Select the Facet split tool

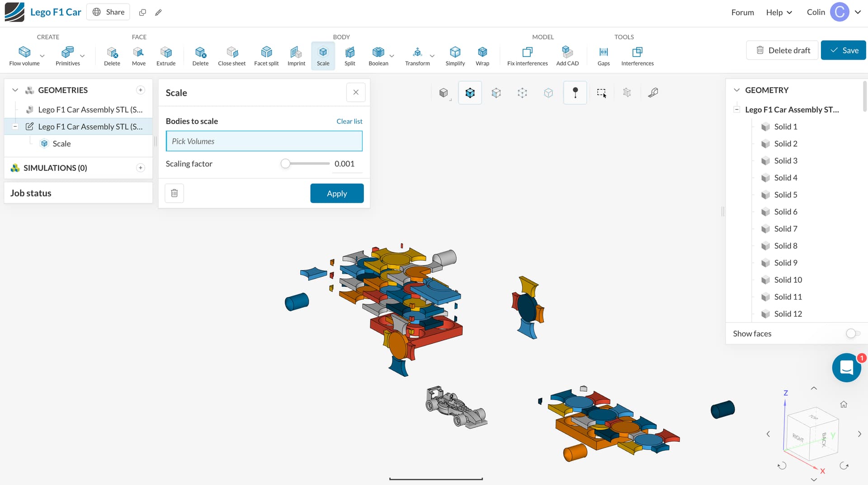(x=266, y=56)
